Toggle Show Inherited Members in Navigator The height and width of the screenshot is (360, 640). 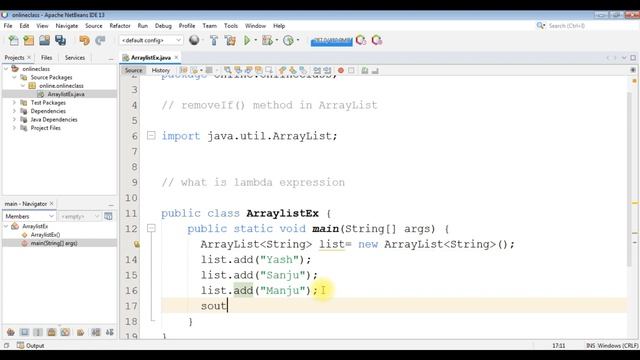[x=11, y=332]
